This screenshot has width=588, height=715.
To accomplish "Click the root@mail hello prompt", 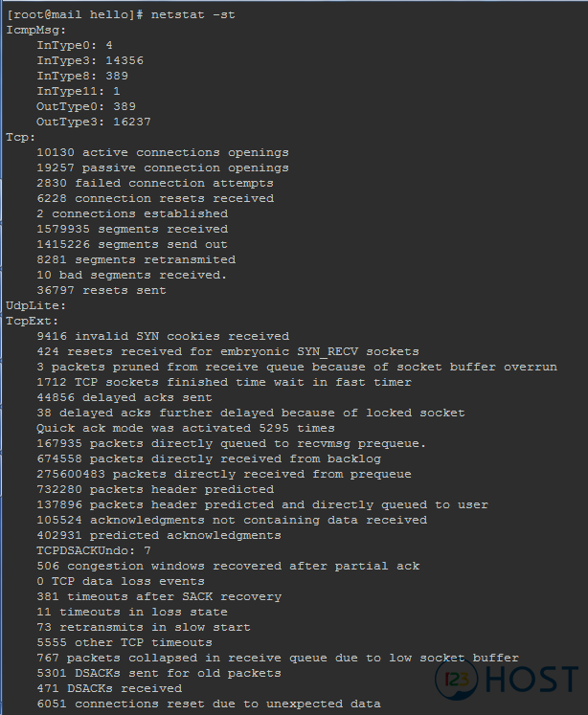I will pyautogui.click(x=75, y=14).
